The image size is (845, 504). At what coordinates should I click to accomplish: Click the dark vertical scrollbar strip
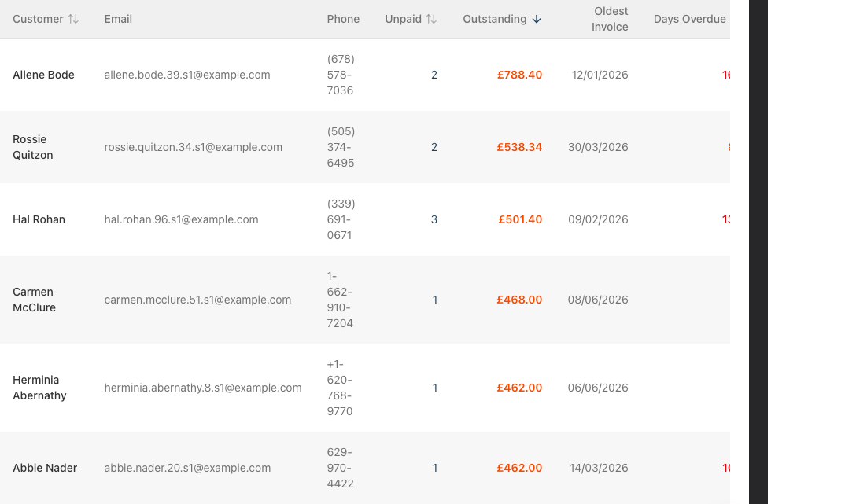pyautogui.click(x=758, y=252)
